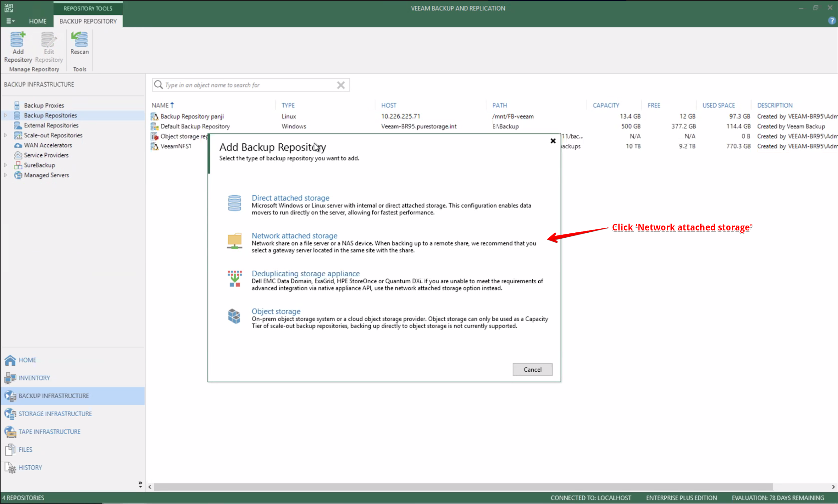Image resolution: width=838 pixels, height=504 pixels.
Task: Click WAN Accelerators in sidebar
Action: tap(47, 145)
